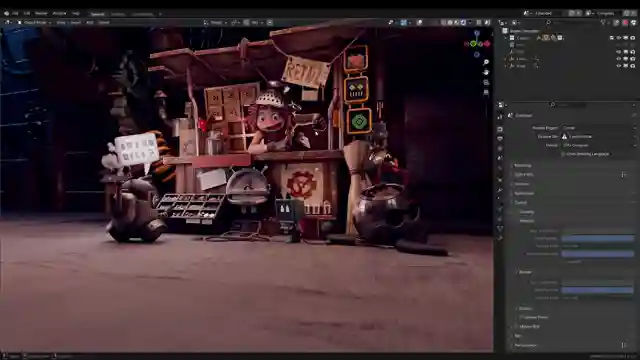Expand the Collection row in outliner
The image size is (640, 360).
[506, 38]
